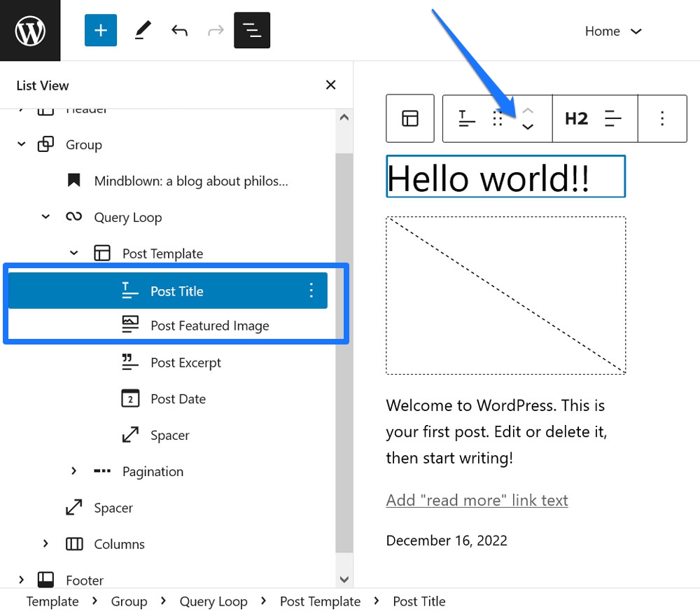Move block down with down chevron
The width and height of the screenshot is (700, 612).
point(528,127)
